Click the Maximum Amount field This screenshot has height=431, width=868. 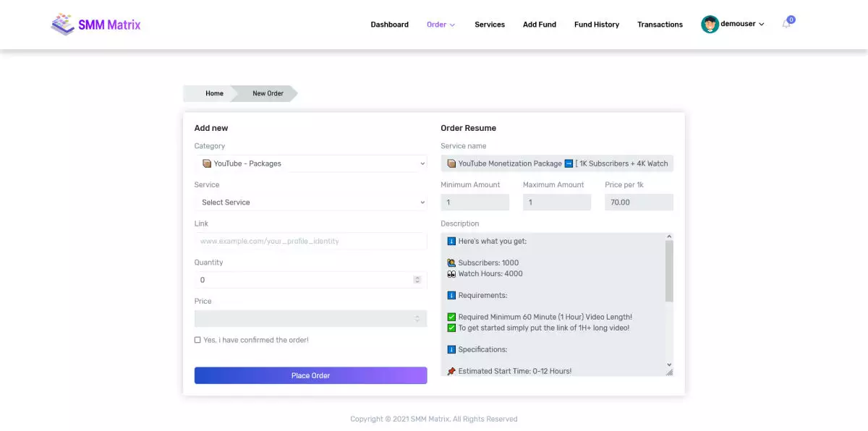pyautogui.click(x=557, y=202)
